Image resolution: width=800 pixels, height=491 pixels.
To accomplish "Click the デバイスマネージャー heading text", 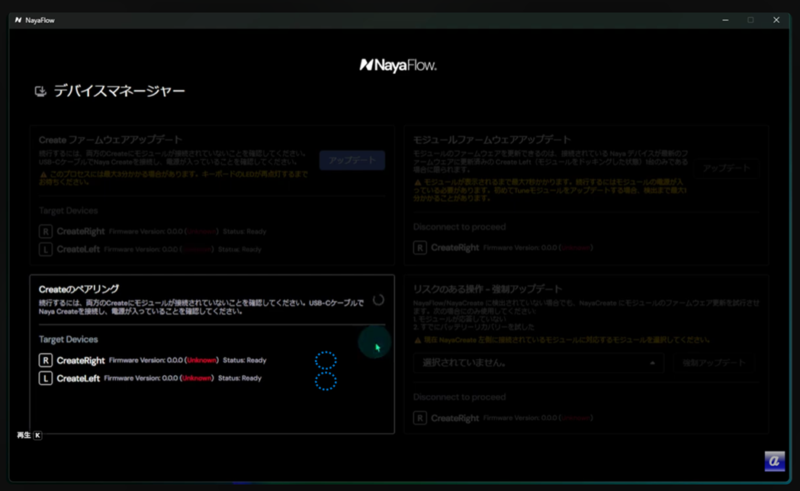I will tap(119, 91).
